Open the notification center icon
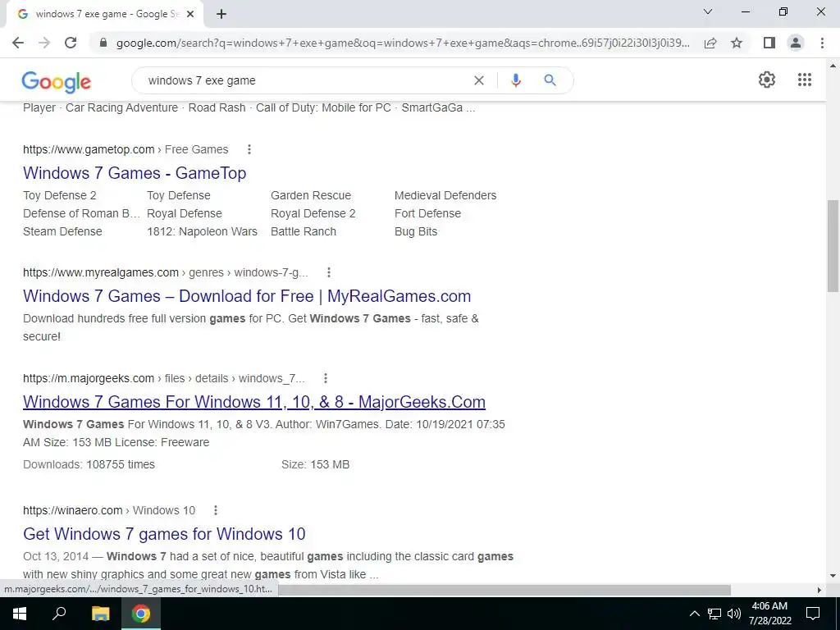Screen dimensions: 840x630 (x=813, y=614)
